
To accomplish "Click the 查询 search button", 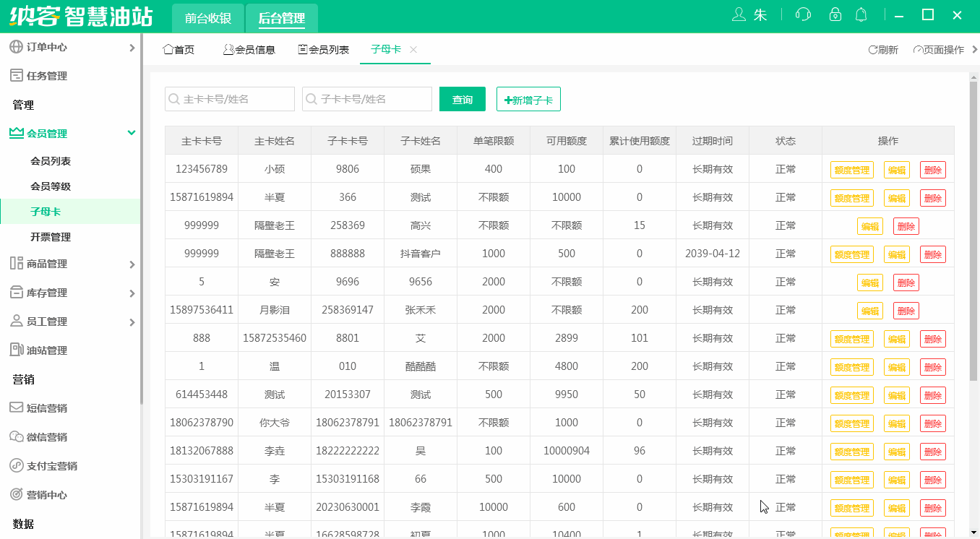I will (462, 99).
